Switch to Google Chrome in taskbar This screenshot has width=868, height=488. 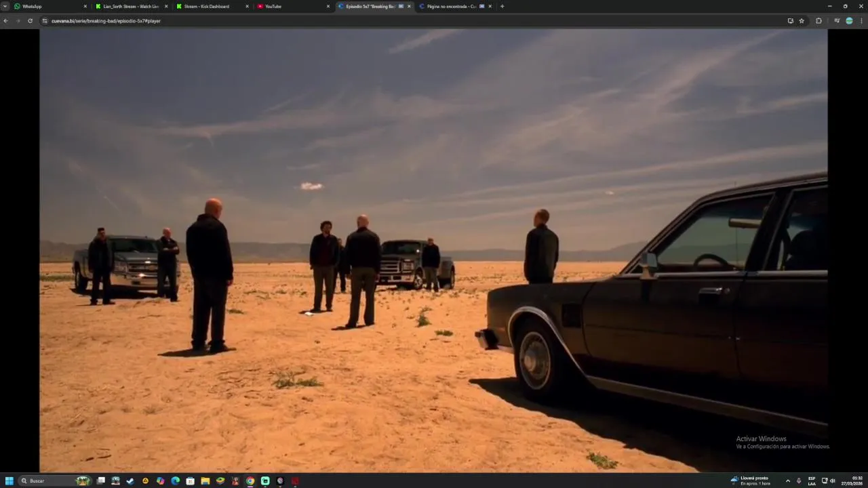(x=250, y=481)
